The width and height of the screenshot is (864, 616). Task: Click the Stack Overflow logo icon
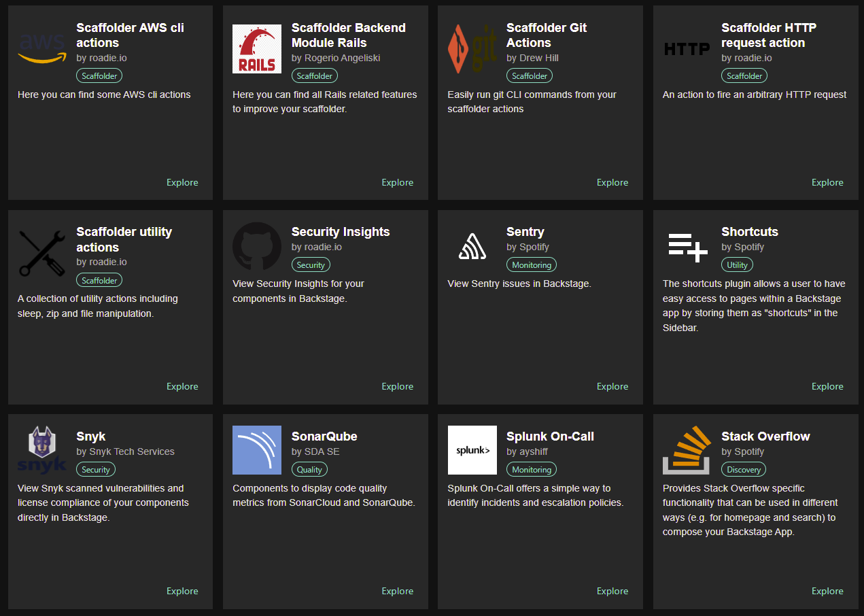687,450
